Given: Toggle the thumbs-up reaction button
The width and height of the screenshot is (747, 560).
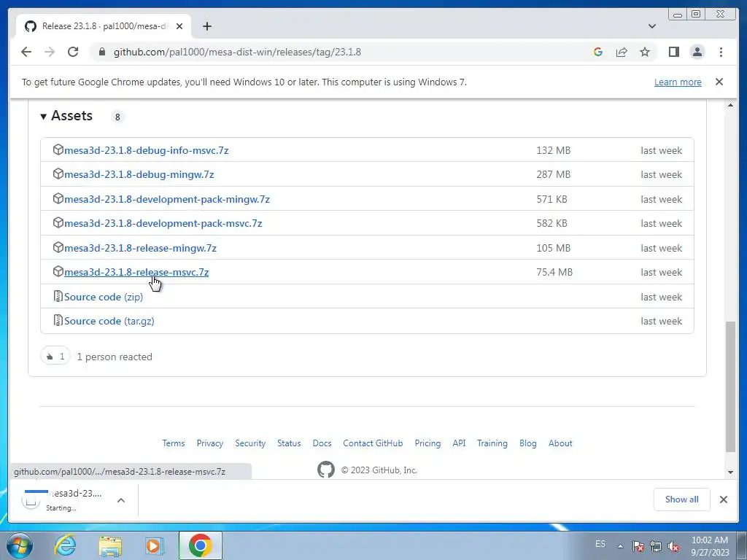Looking at the screenshot, I should 55,356.
